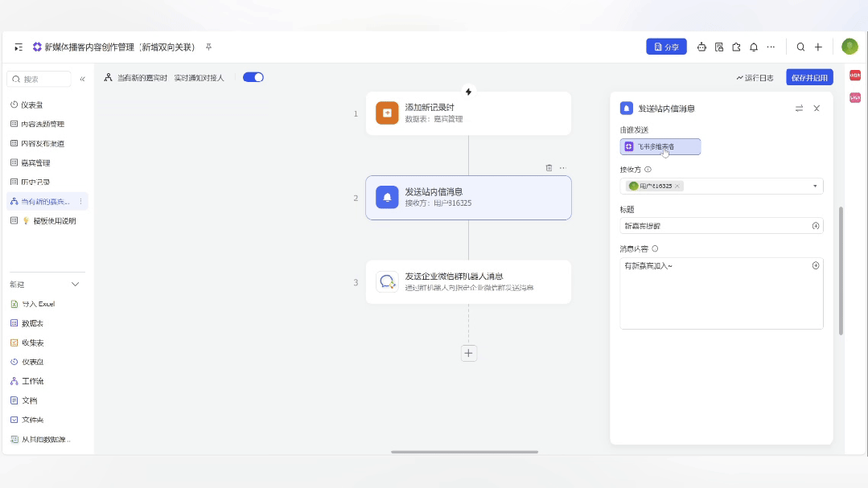Open search with the magnifier icon
Image resolution: width=868 pixels, height=488 pixels.
click(x=800, y=47)
